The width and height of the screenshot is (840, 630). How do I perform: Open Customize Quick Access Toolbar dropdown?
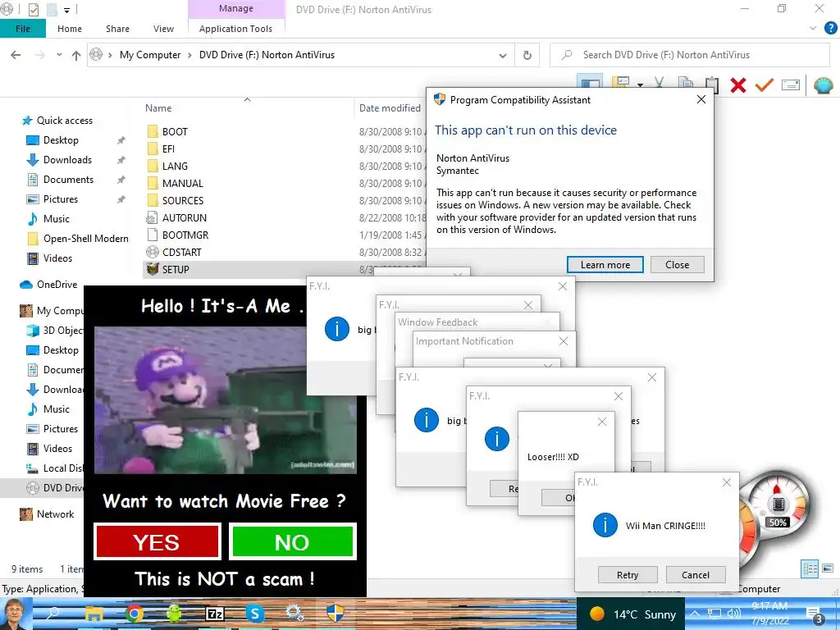click(67, 10)
